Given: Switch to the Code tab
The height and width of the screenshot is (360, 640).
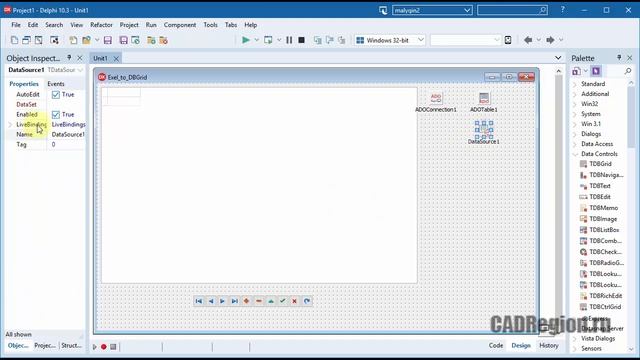Looking at the screenshot, I should click(x=496, y=345).
